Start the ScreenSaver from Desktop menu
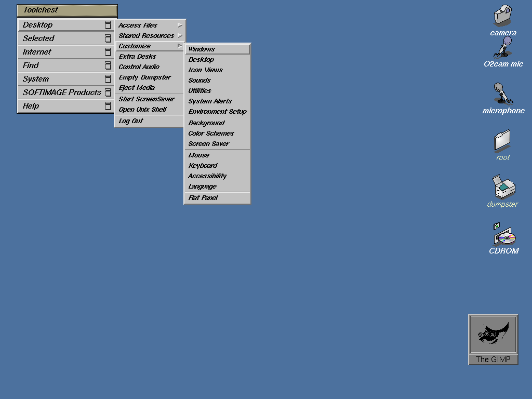The height and width of the screenshot is (399, 532). (147, 99)
